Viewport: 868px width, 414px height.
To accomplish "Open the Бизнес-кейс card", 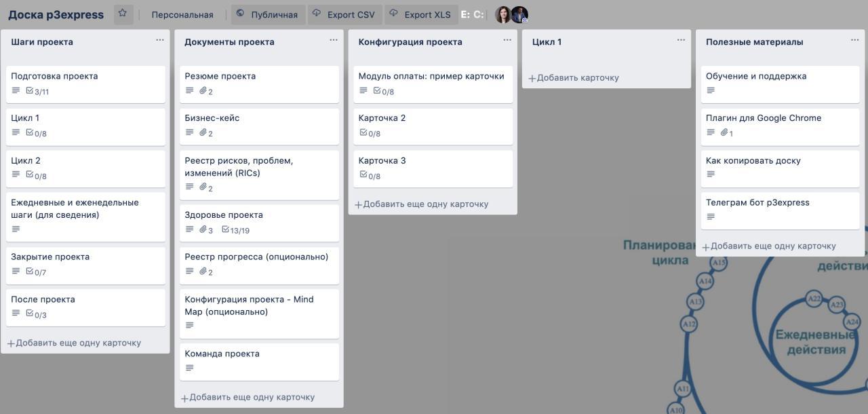I will 259,126.
